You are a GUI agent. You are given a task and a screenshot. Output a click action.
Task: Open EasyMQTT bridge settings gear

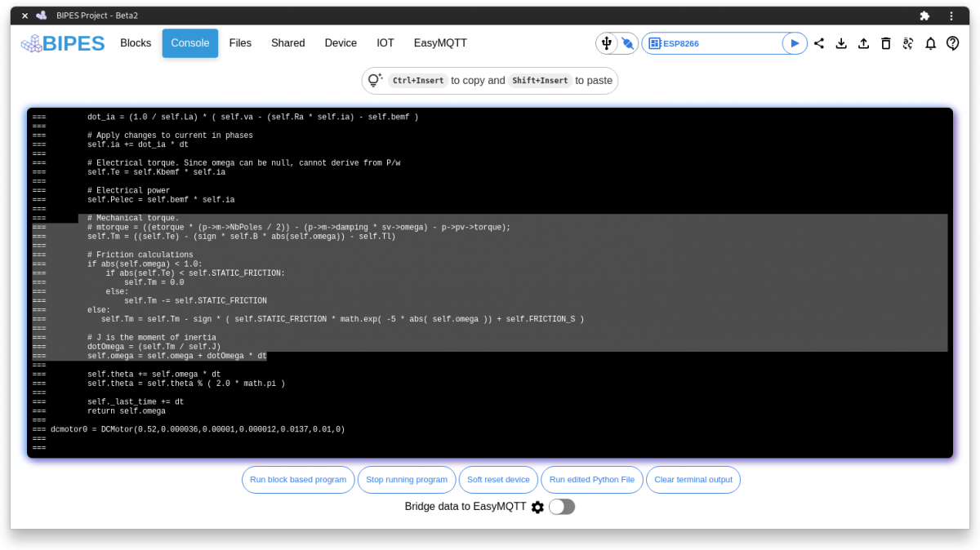(x=537, y=507)
